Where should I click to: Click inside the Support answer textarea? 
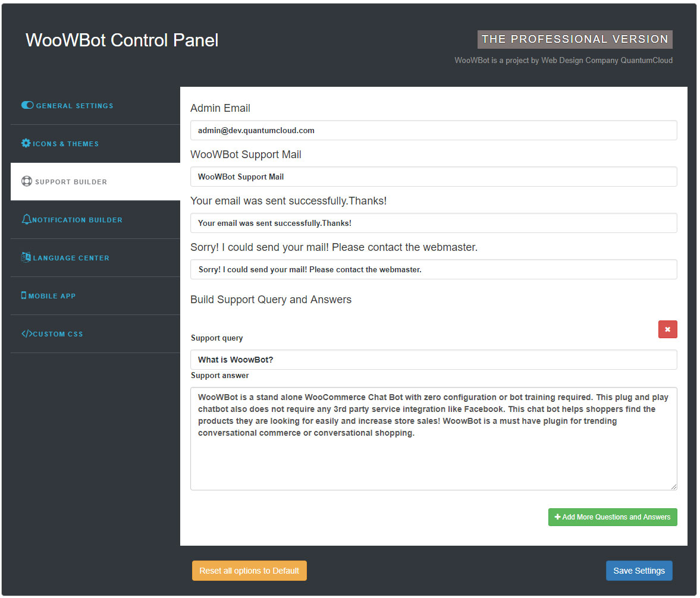click(x=434, y=439)
